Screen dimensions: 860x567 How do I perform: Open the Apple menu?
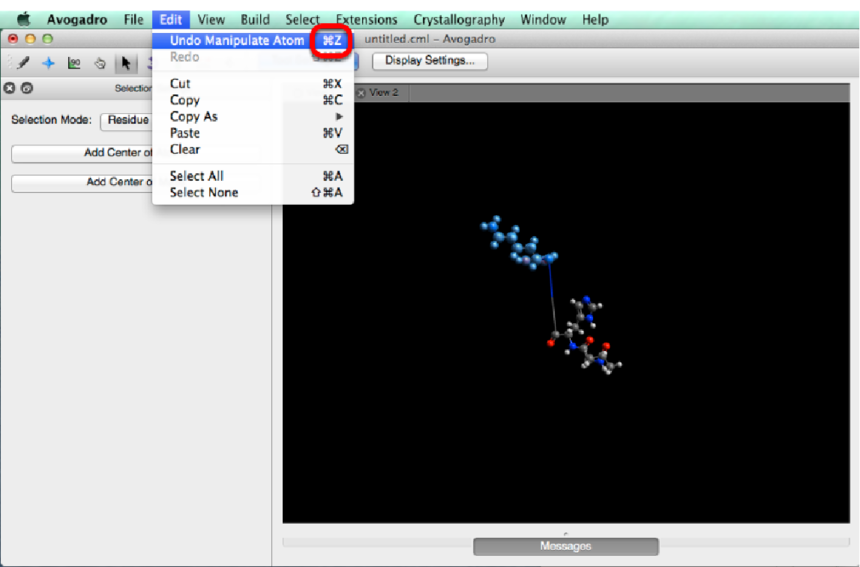tap(23, 19)
